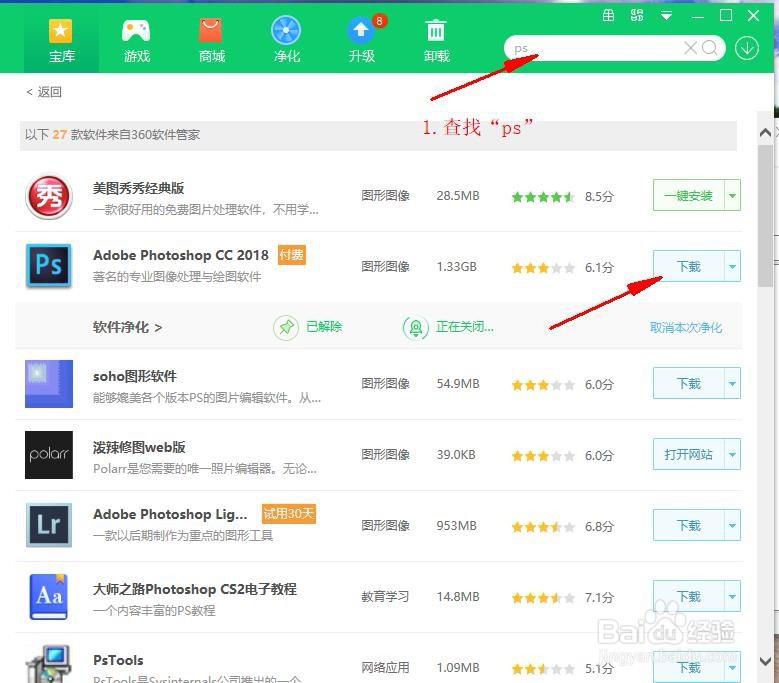Viewport: 779px width, 683px height.
Task: Download Adobe Photoshop Lightroom
Action: [689, 525]
